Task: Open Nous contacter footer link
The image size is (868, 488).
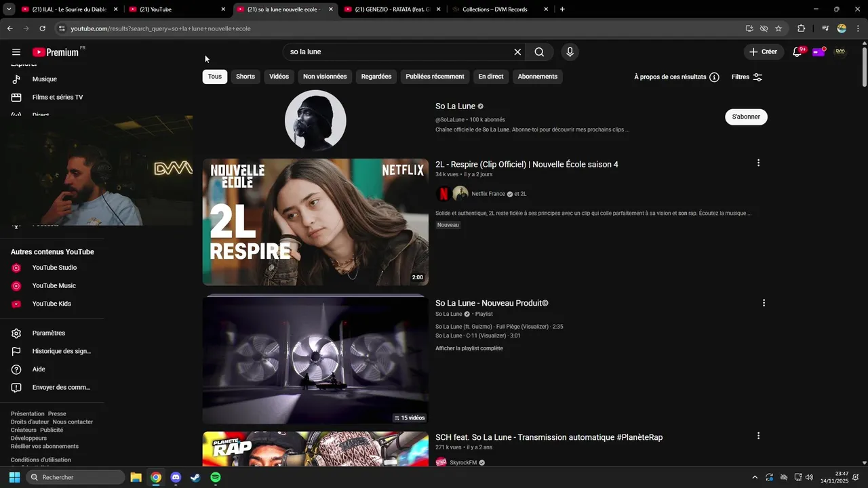Action: pos(73,422)
